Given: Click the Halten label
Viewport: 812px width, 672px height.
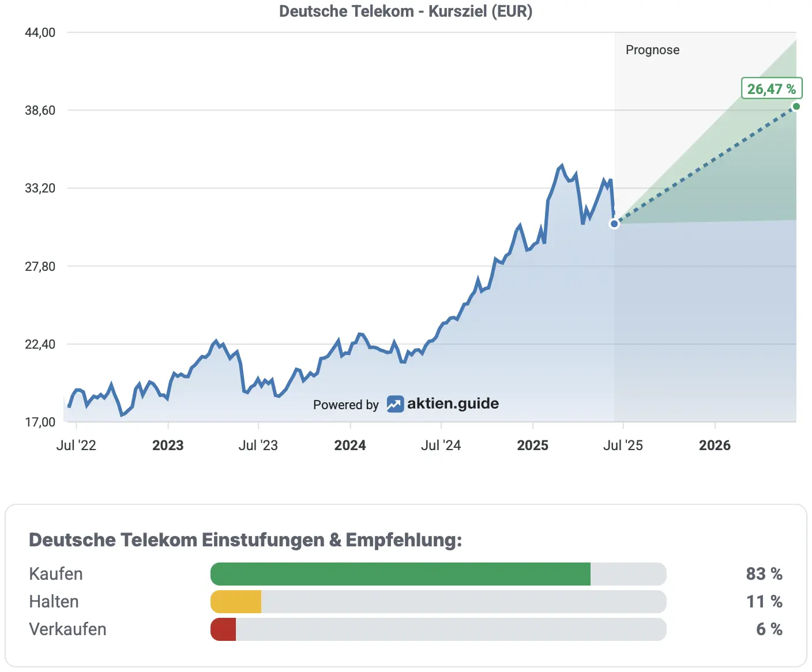Looking at the screenshot, I should click(54, 602).
